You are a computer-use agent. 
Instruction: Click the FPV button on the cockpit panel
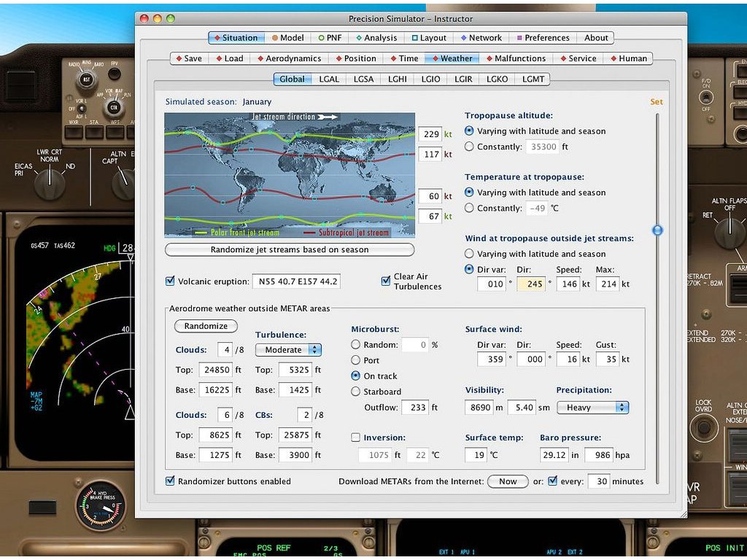coord(115,74)
